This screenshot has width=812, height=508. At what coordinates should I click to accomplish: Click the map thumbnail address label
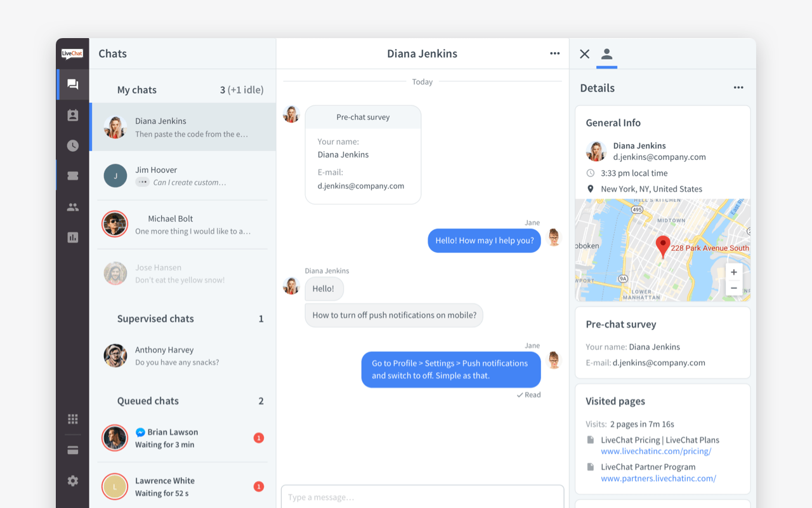(x=710, y=248)
